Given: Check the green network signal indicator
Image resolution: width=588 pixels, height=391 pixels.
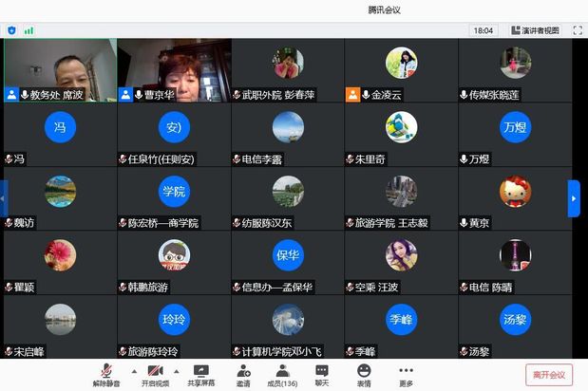Looking at the screenshot, I should (28, 30).
